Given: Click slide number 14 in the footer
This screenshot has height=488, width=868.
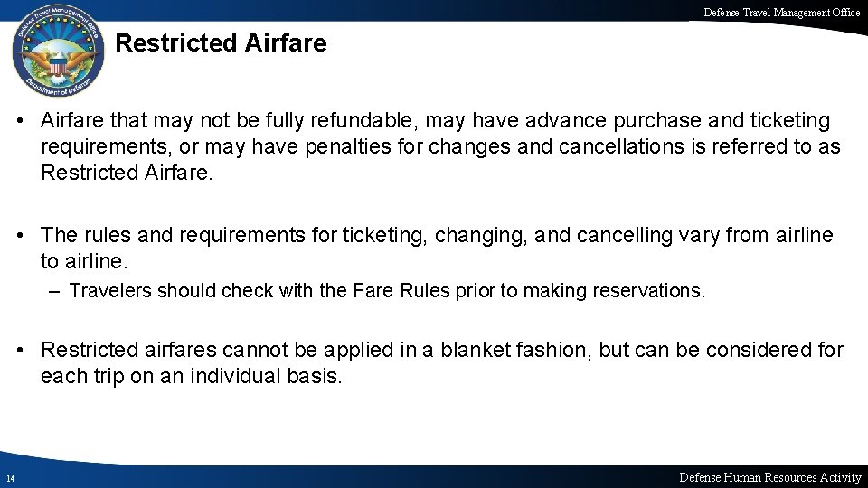Looking at the screenshot, I should [x=9, y=478].
